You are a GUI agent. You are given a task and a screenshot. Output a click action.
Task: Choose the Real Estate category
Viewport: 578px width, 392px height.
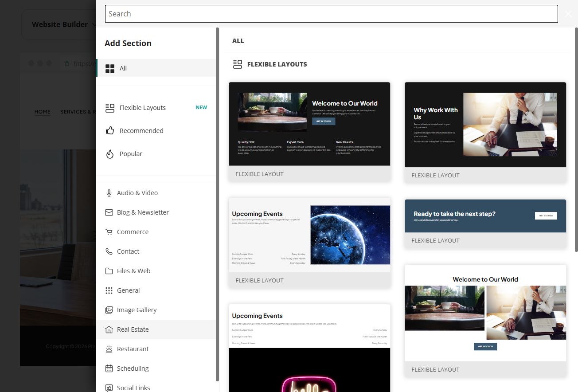[156, 329]
